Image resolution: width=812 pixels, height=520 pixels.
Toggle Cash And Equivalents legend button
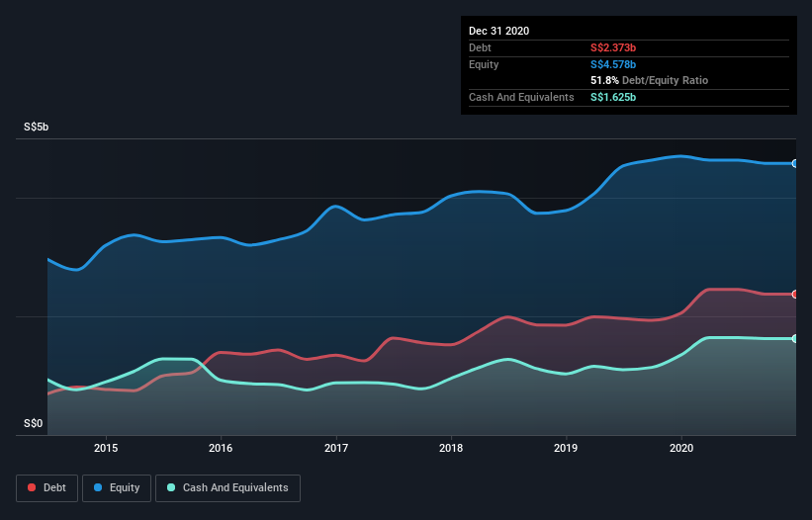[227, 488]
